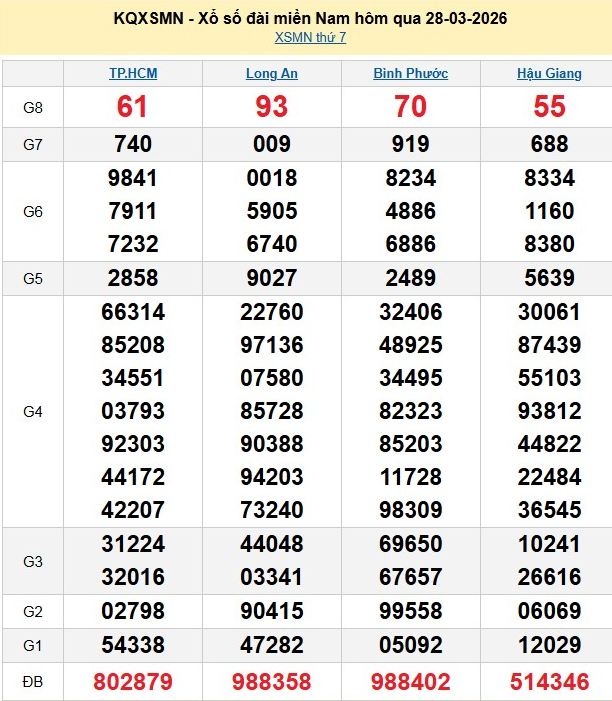
Task: Click Long An special prize 988358
Action: pyautogui.click(x=272, y=682)
